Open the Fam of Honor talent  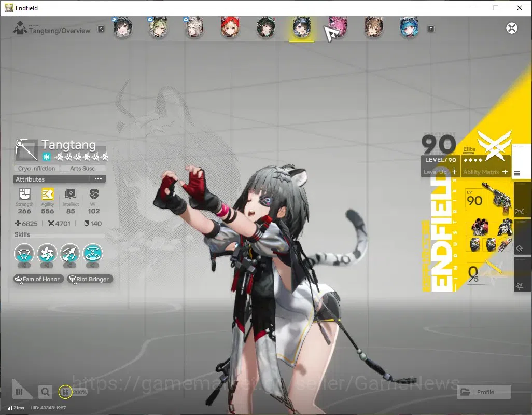[38, 279]
